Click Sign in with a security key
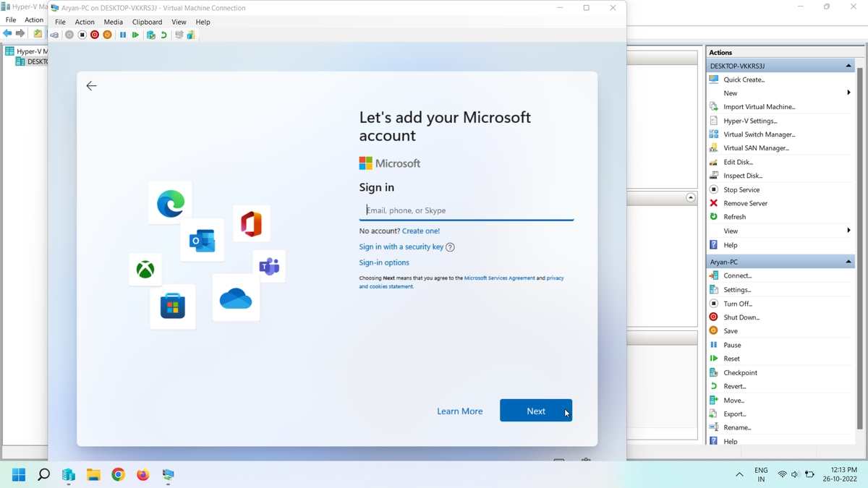868x488 pixels. [x=401, y=247]
